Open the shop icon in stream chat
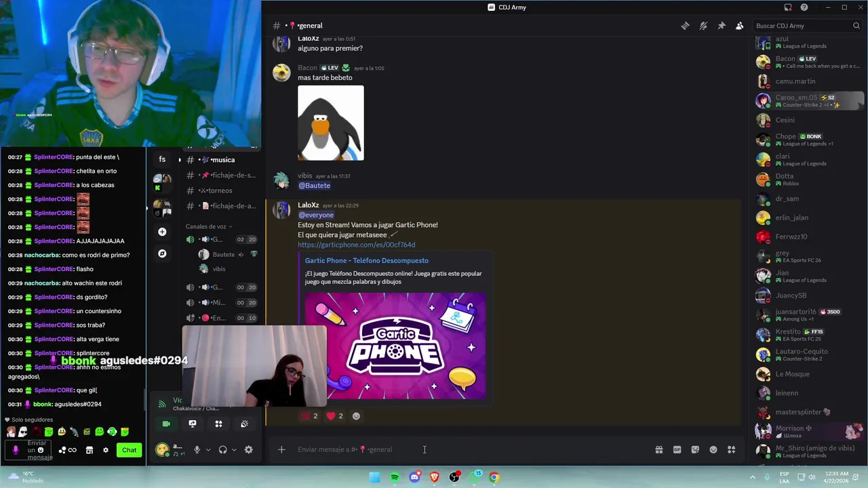Image resolution: width=868 pixels, height=488 pixels. pyautogui.click(x=89, y=450)
